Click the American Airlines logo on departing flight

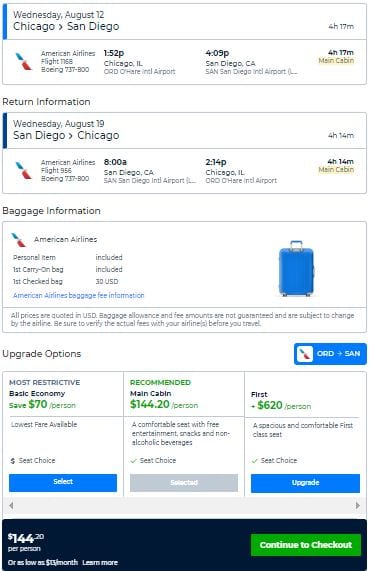[23, 61]
